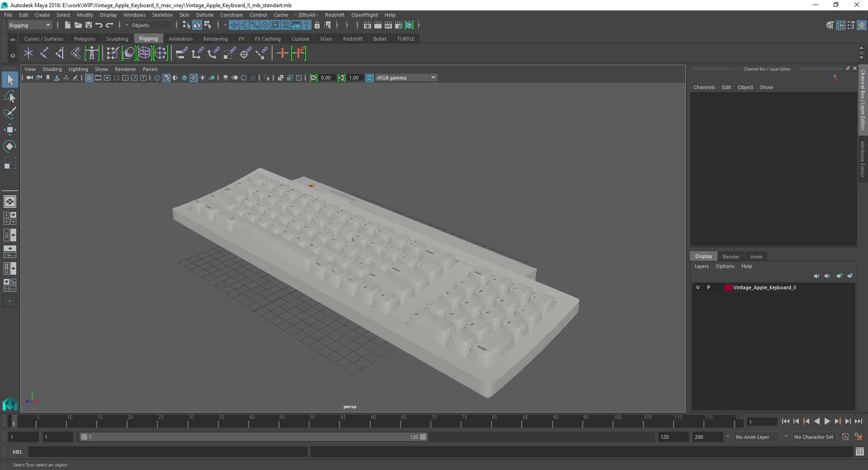This screenshot has height=470, width=868.
Task: Choose the Rotate tool in toolbox
Action: pos(10,146)
